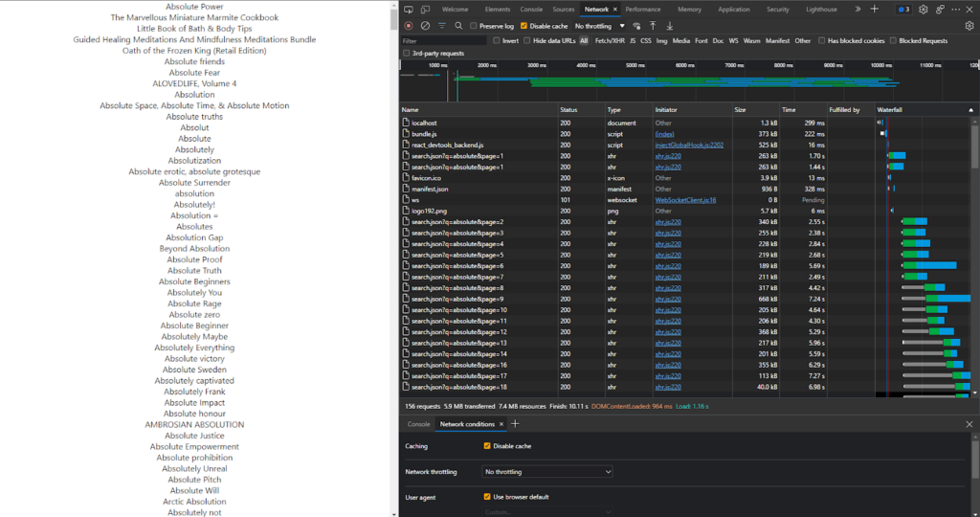This screenshot has height=517, width=980.
Task: Switch to the Performance tab
Action: point(642,10)
